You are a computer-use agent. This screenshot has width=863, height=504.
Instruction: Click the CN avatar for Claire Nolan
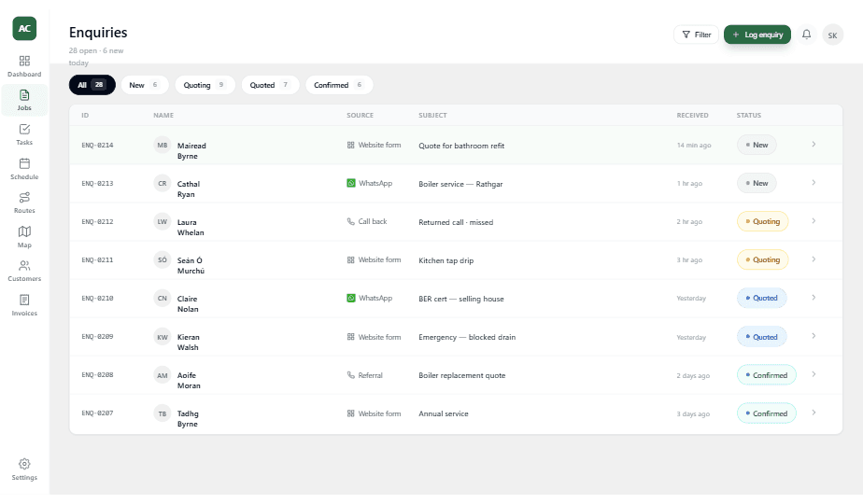pos(163,299)
